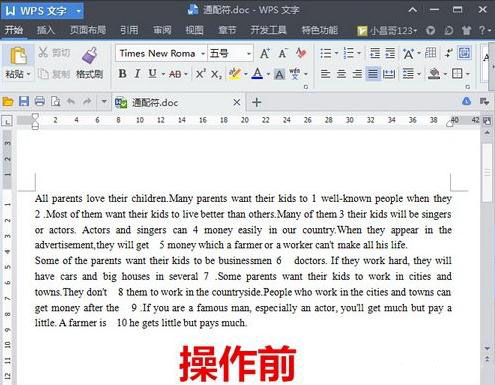Click the Decrease Indent icon
Viewport: 495px width, 385px height.
pos(375,53)
